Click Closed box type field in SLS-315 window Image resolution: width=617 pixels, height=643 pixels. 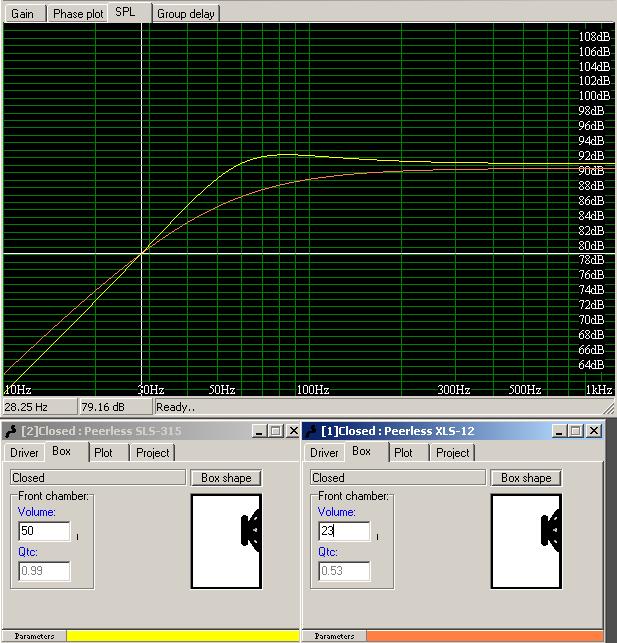(98, 478)
